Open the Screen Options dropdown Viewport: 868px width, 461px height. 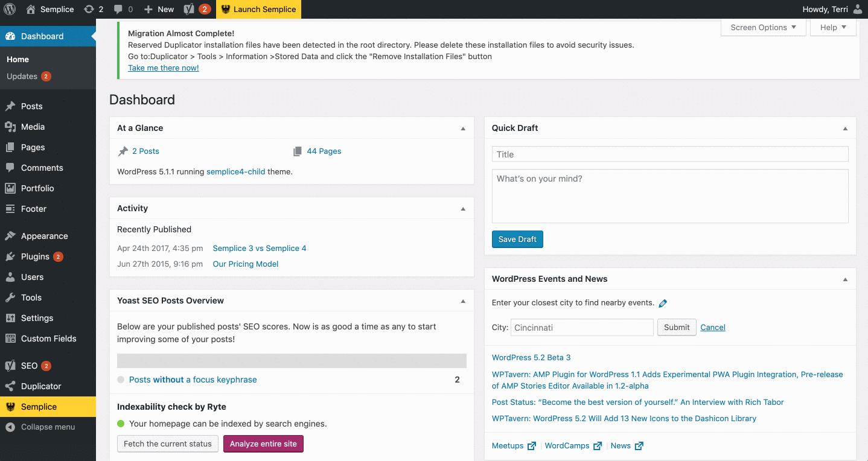coord(763,27)
